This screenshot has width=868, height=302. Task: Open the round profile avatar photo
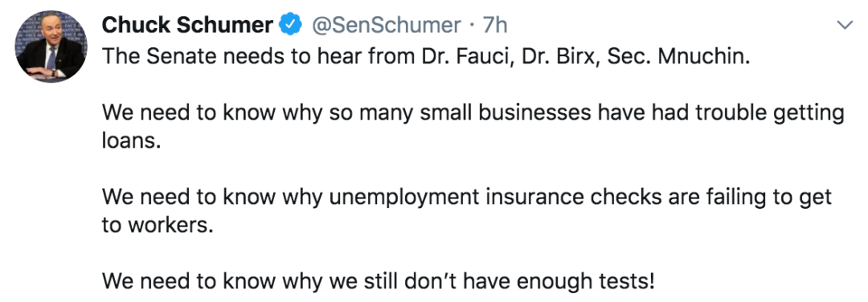pos(51,47)
